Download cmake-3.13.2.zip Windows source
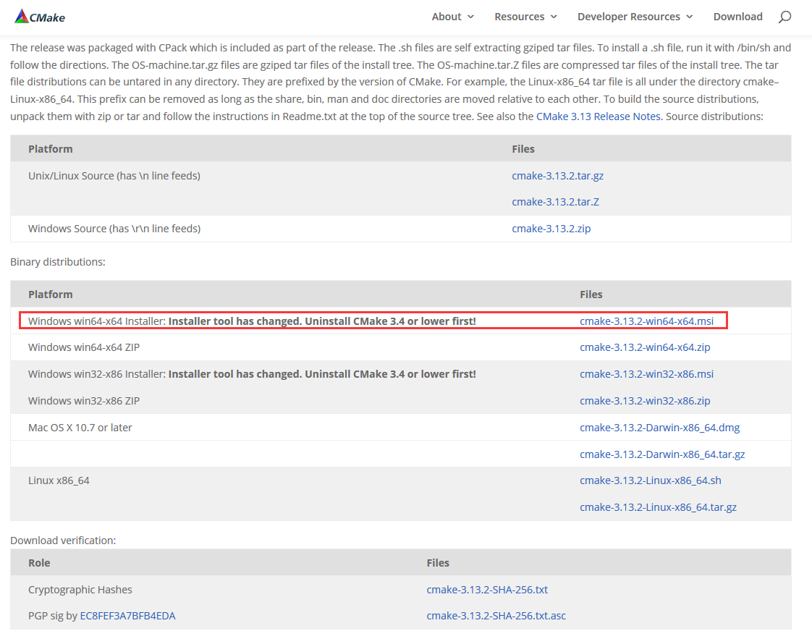Screen dimensions: 812x644 pyautogui.click(x=551, y=229)
